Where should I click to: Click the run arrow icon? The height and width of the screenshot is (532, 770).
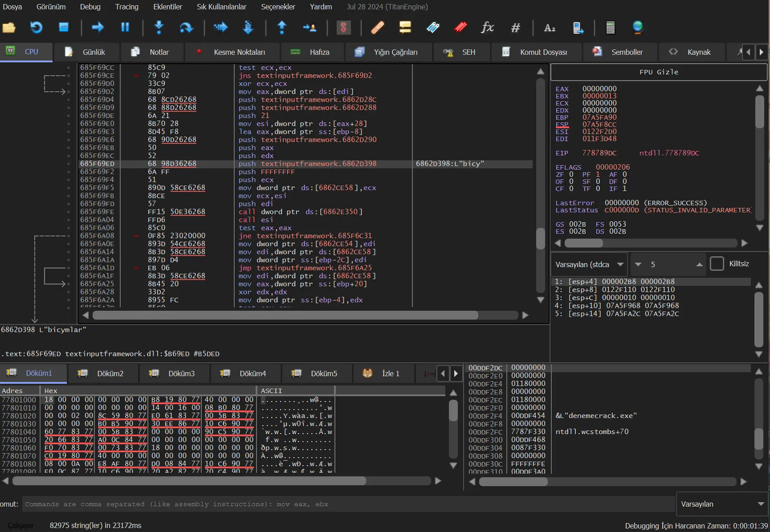[98, 28]
